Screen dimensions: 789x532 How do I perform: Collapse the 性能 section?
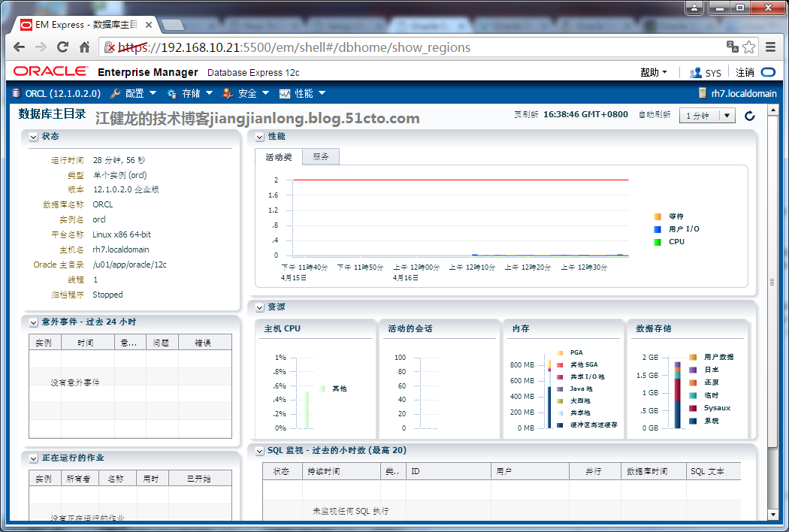(260, 137)
